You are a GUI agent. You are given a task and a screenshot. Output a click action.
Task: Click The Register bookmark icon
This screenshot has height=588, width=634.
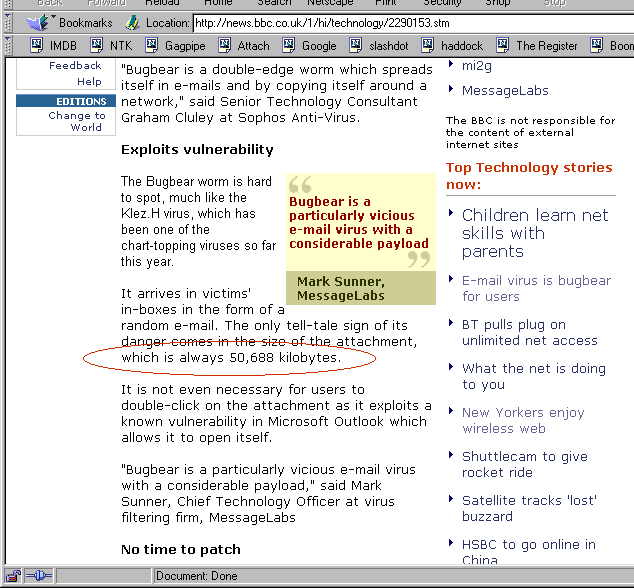click(503, 45)
